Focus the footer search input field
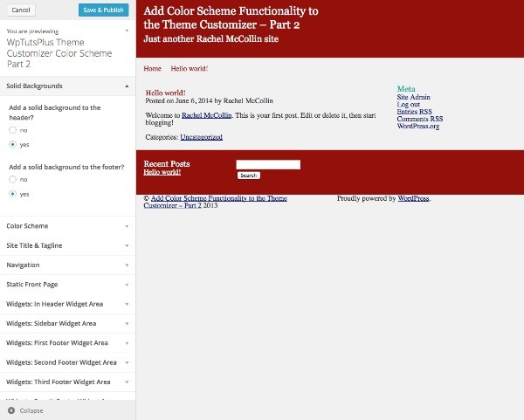 click(268, 164)
